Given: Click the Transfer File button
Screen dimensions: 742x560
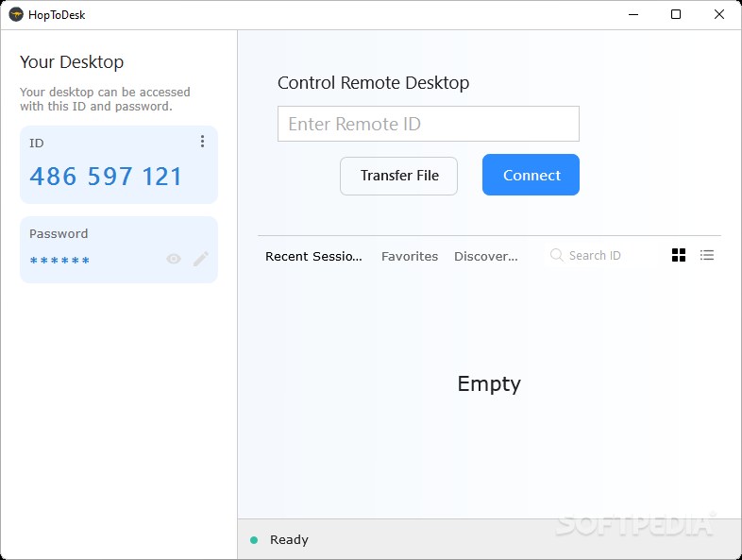Looking at the screenshot, I should point(399,176).
